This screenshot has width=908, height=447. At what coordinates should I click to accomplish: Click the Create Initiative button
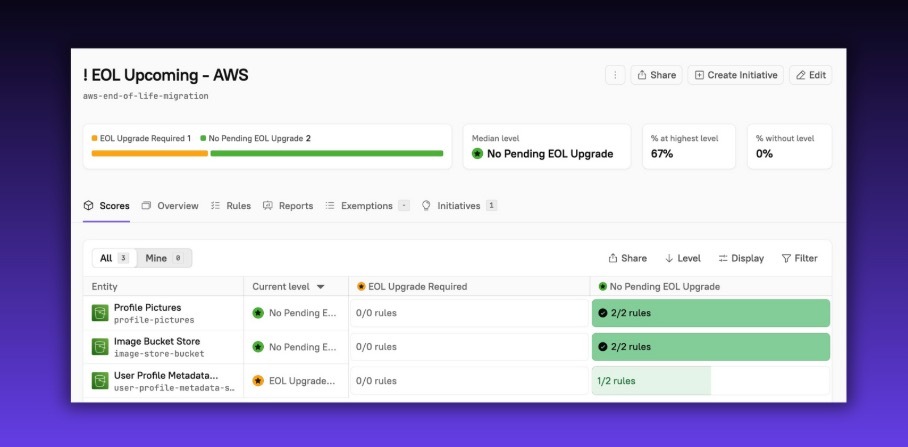pos(735,75)
